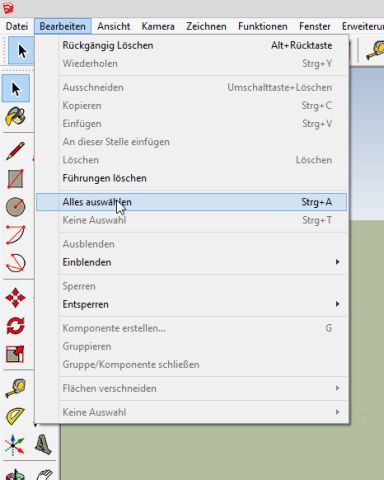This screenshot has height=480, width=384.
Task: Choose the Circle drawing tool
Action: tap(15, 207)
